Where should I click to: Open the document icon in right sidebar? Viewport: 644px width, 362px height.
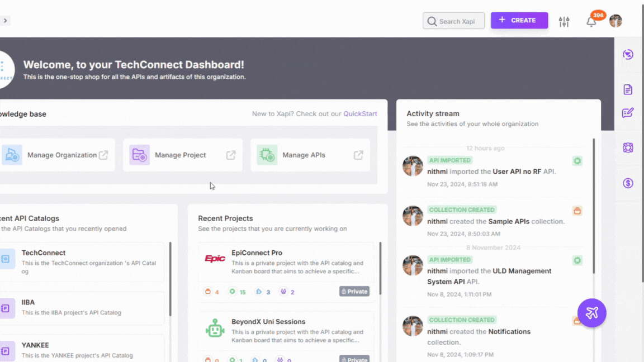pyautogui.click(x=628, y=89)
